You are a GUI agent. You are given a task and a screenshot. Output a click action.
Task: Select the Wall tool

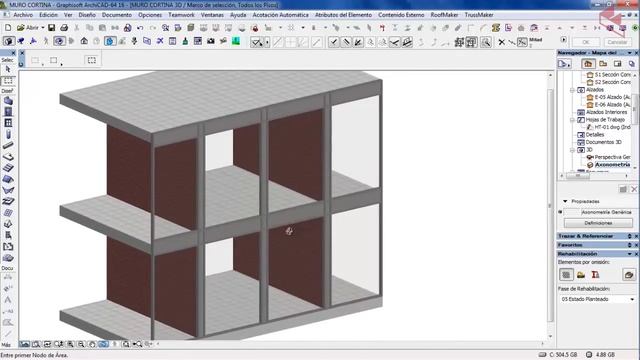point(8,101)
